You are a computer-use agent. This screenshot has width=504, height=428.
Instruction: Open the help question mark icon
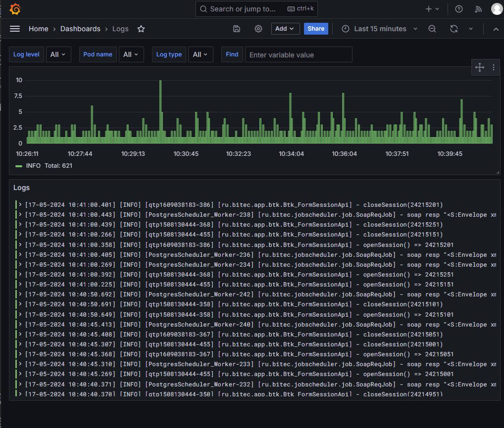pyautogui.click(x=459, y=9)
